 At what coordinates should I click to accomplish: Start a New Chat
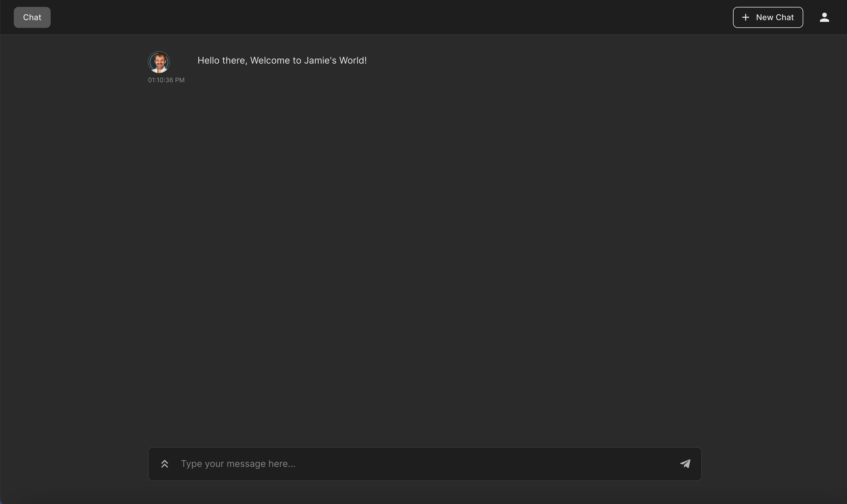768,17
